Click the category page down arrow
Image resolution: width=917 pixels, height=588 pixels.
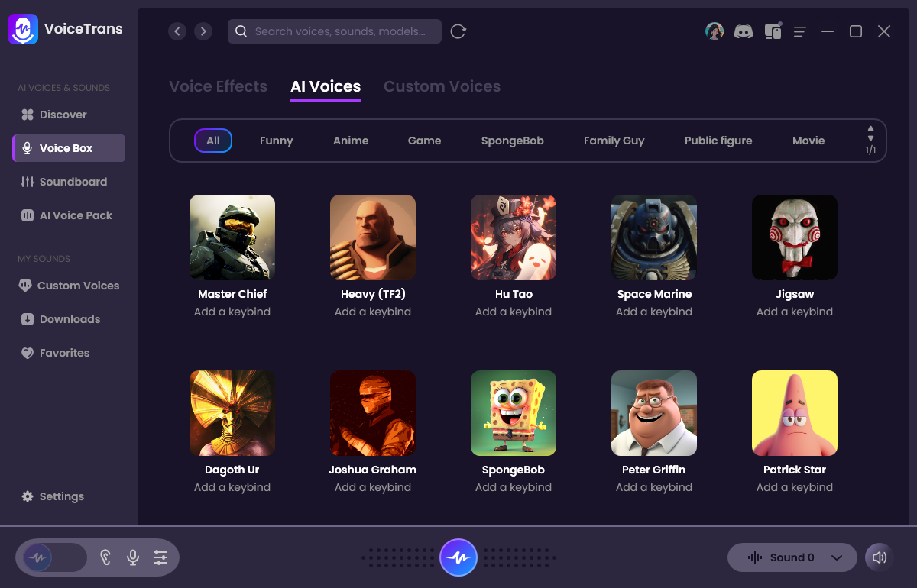click(870, 138)
